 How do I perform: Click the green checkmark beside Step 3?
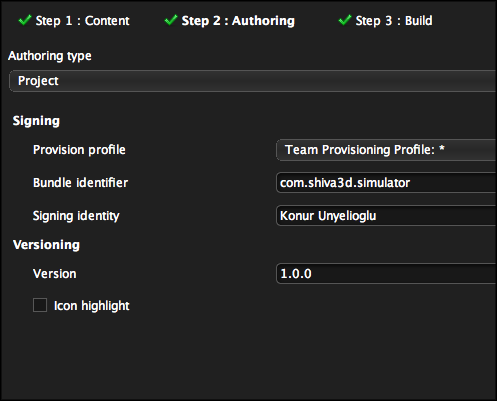pyautogui.click(x=345, y=20)
